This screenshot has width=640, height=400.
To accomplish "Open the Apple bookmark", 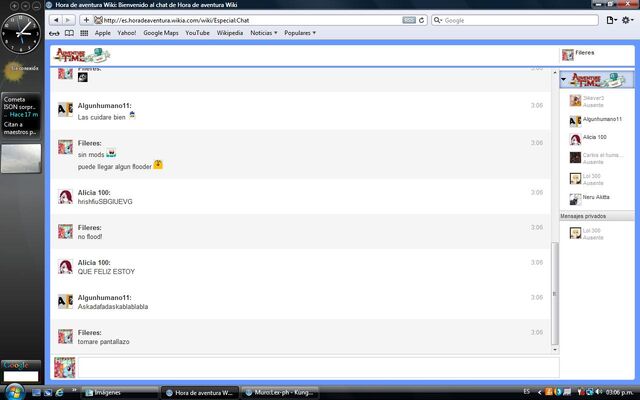I will [102, 33].
